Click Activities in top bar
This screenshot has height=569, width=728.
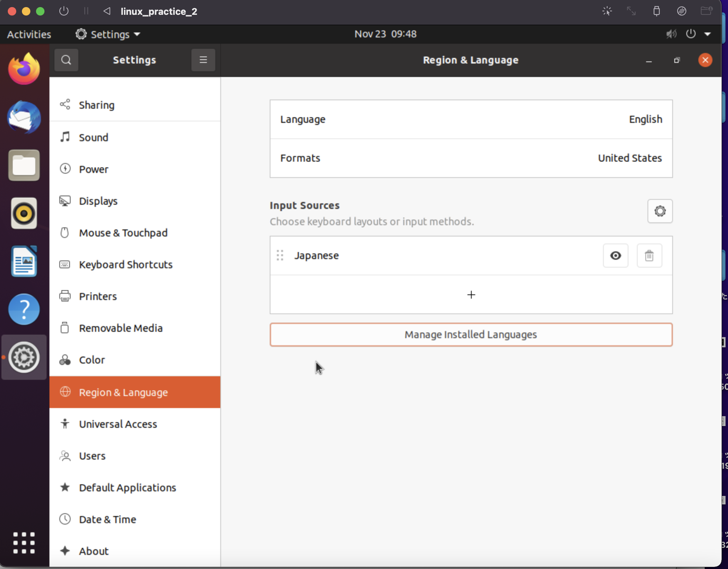pyautogui.click(x=29, y=34)
